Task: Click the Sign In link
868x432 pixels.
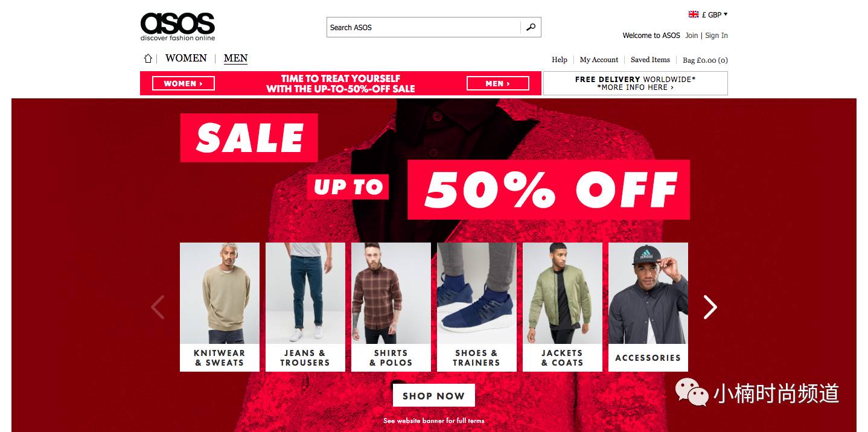Action: 716,36
